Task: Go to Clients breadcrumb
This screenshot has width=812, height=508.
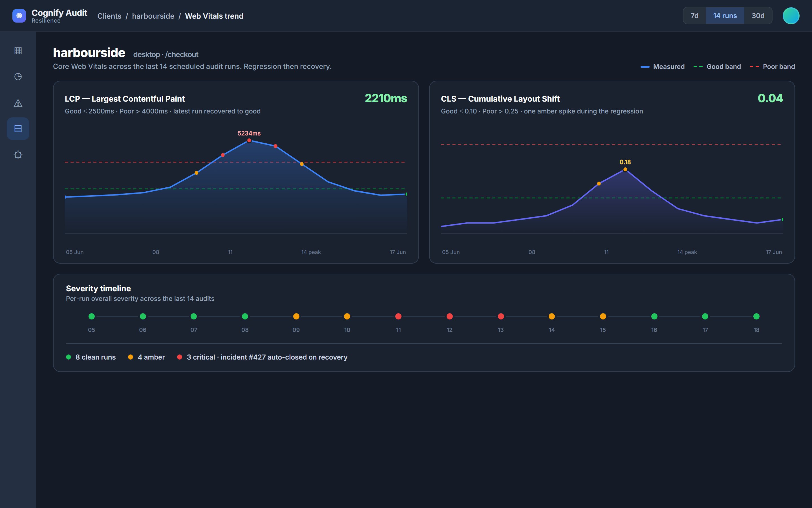Action: pos(109,16)
